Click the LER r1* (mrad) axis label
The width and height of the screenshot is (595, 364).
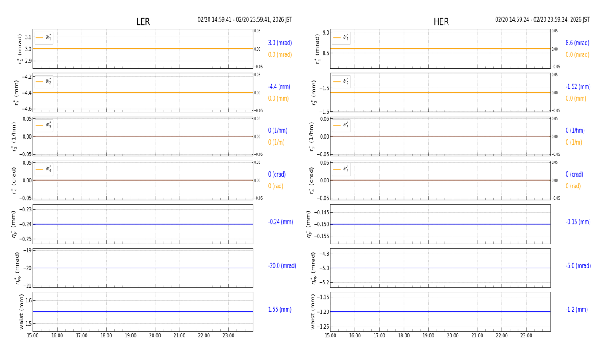point(19,49)
